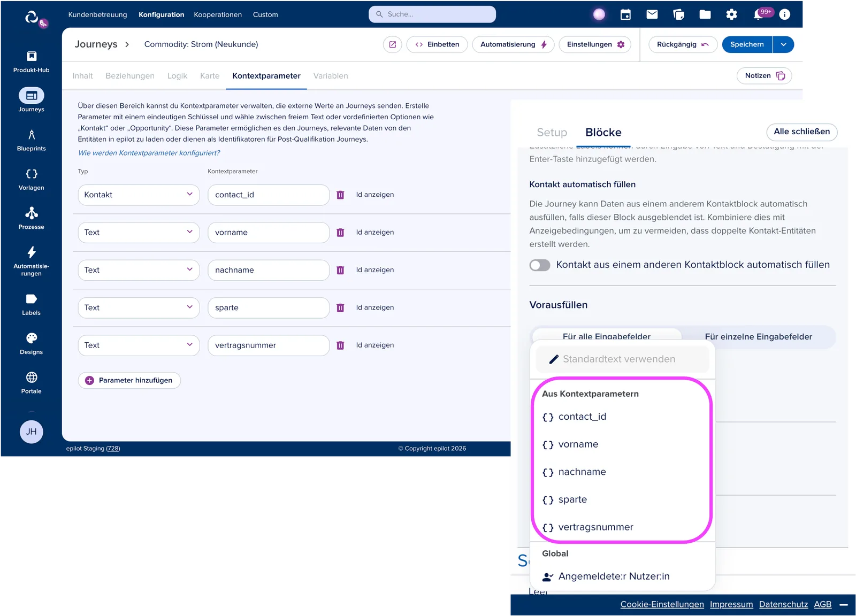
Task: Open Designs in the sidebar
Action: (32, 344)
